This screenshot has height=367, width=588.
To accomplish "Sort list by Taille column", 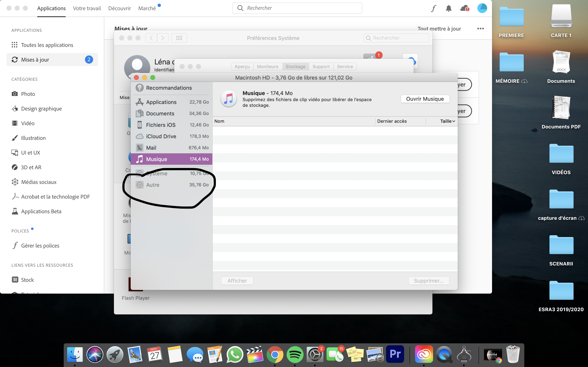I will coord(447,121).
